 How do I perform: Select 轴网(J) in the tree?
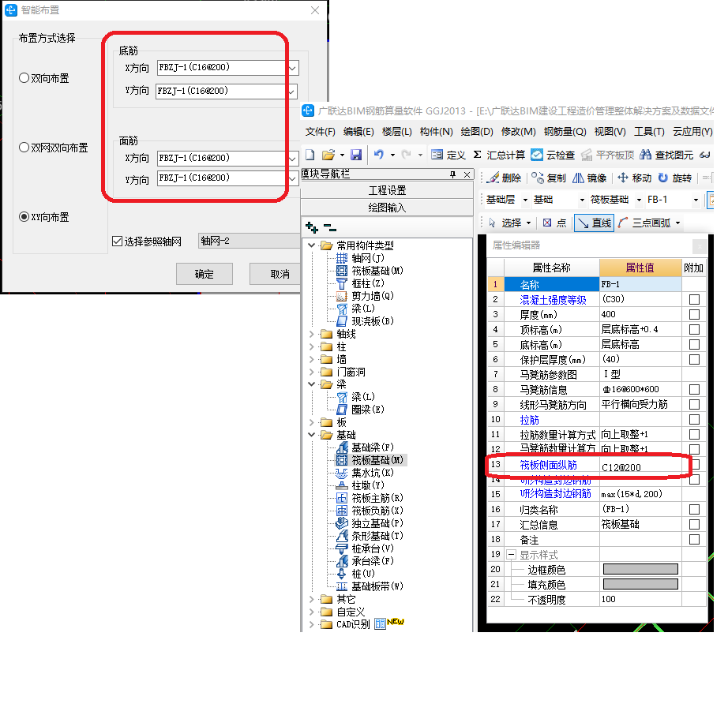[360, 258]
